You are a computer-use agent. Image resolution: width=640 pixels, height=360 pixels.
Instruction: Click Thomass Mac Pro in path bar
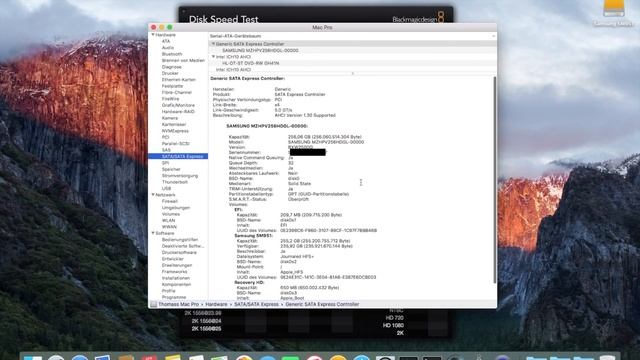coord(178,304)
